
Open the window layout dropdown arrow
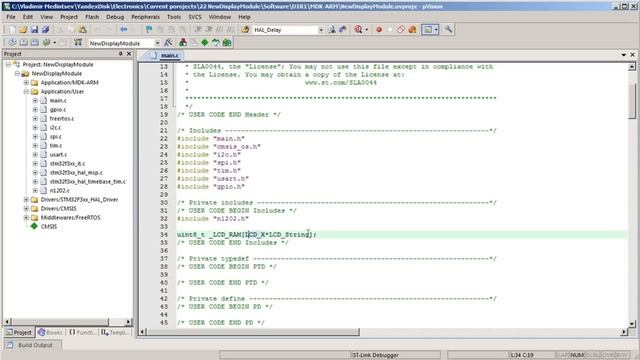(436, 29)
